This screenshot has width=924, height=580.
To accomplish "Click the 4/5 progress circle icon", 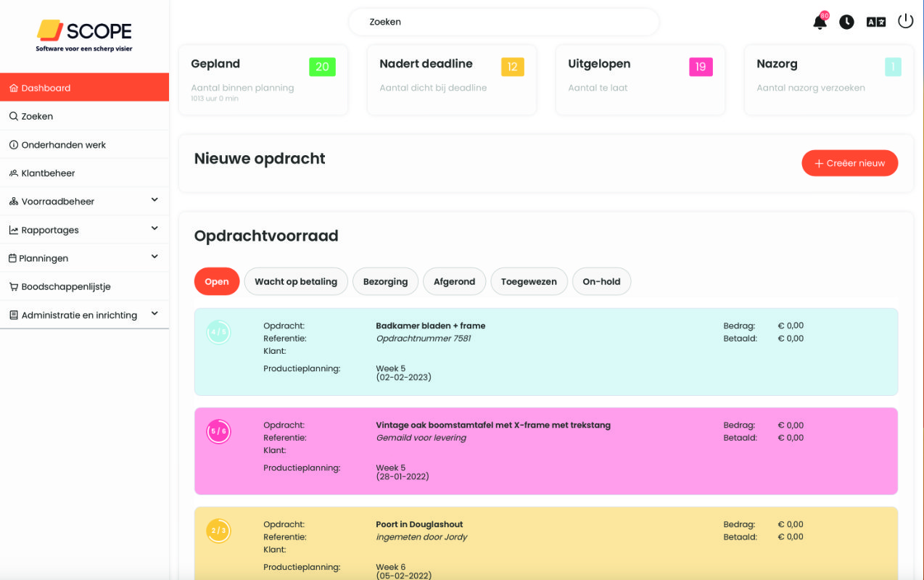I will (x=218, y=333).
